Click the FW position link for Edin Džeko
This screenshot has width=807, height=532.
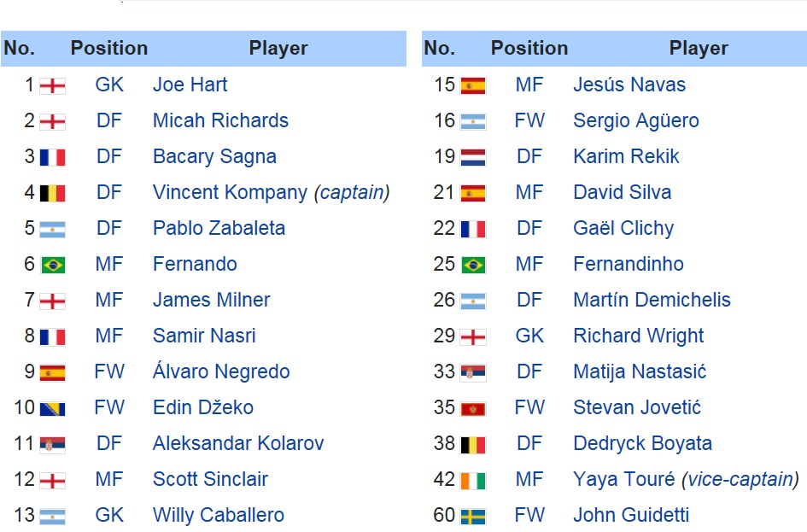tap(109, 407)
